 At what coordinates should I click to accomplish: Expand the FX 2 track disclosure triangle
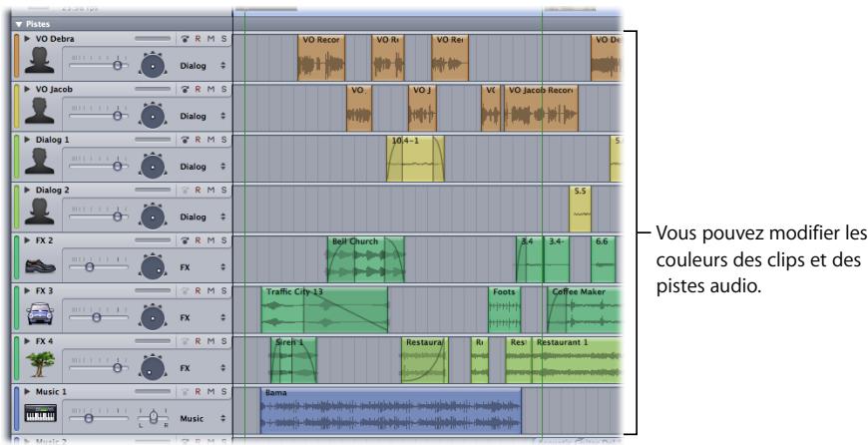[27, 240]
